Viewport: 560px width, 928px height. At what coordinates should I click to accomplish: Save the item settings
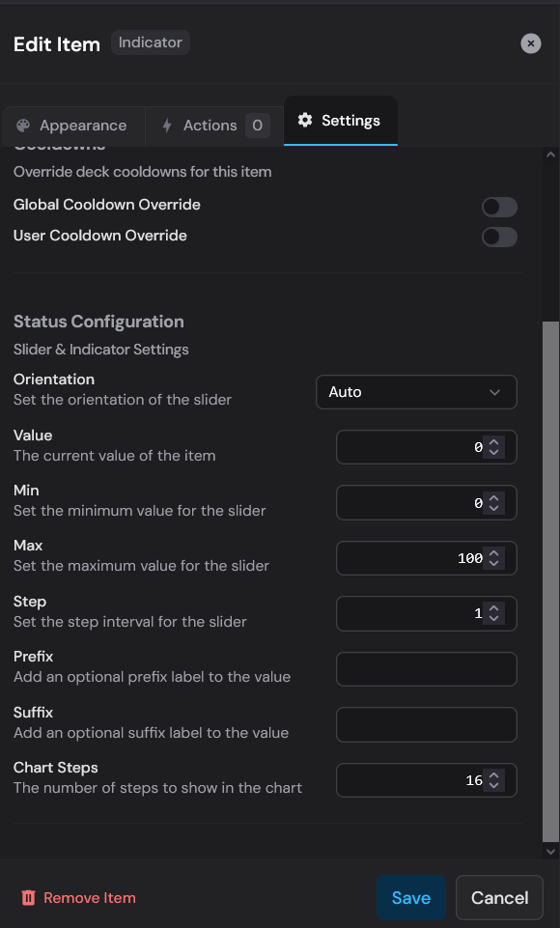[x=410, y=897]
